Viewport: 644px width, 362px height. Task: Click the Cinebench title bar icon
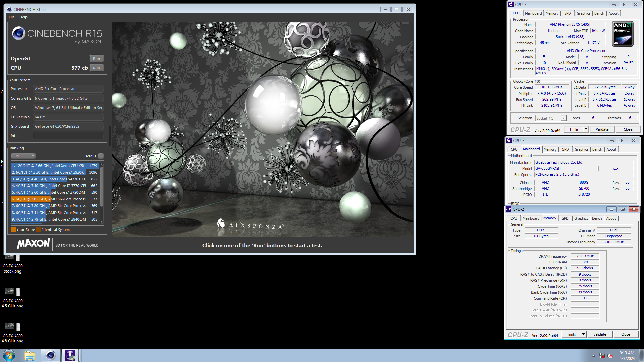[9, 9]
